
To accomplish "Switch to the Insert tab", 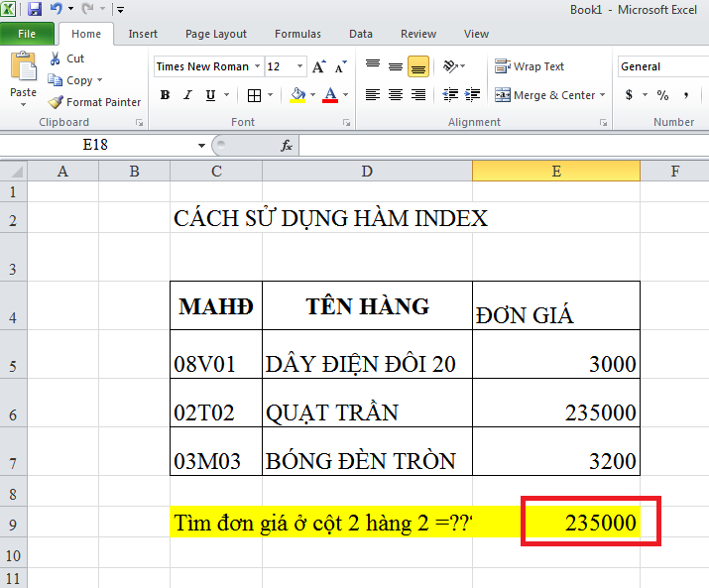I will point(143,34).
